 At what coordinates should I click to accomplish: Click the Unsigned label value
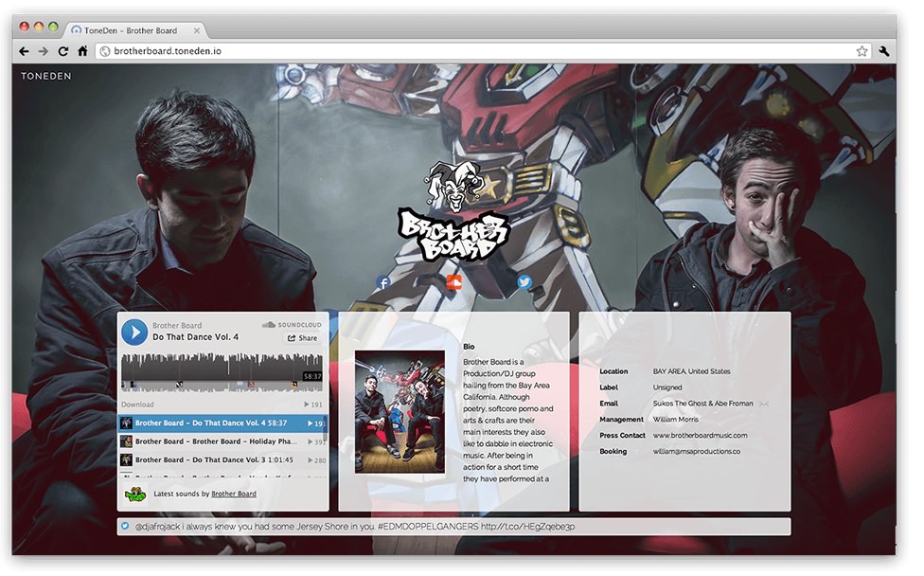click(667, 387)
